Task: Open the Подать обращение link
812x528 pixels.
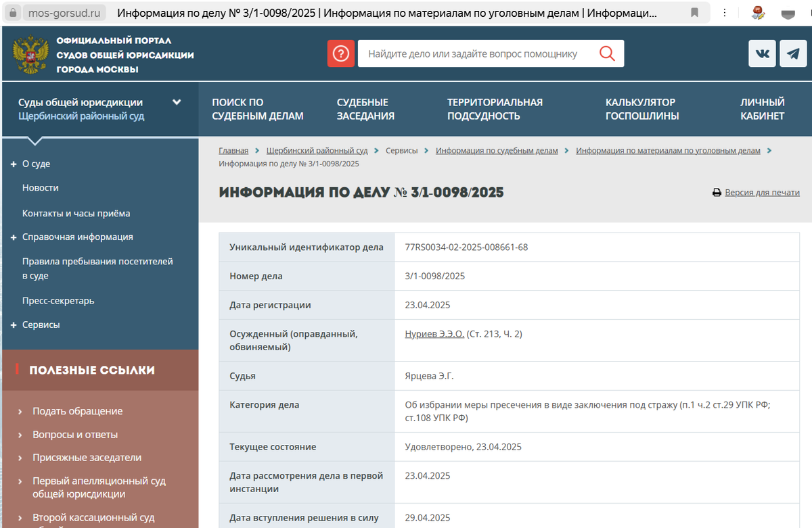Action: pyautogui.click(x=78, y=411)
